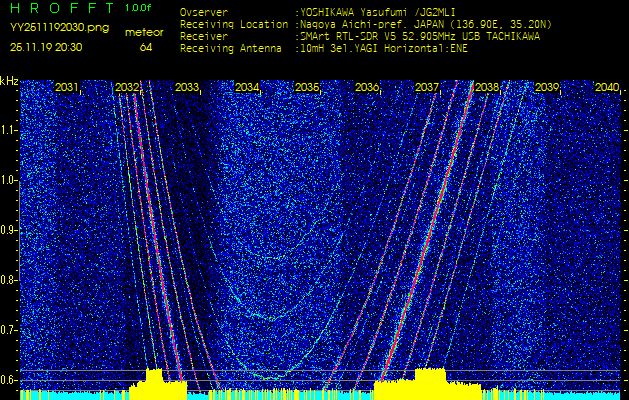This screenshot has height=400, width=629.
Task: Click the 26.11.19 20:30 timestamp
Action: point(46,47)
